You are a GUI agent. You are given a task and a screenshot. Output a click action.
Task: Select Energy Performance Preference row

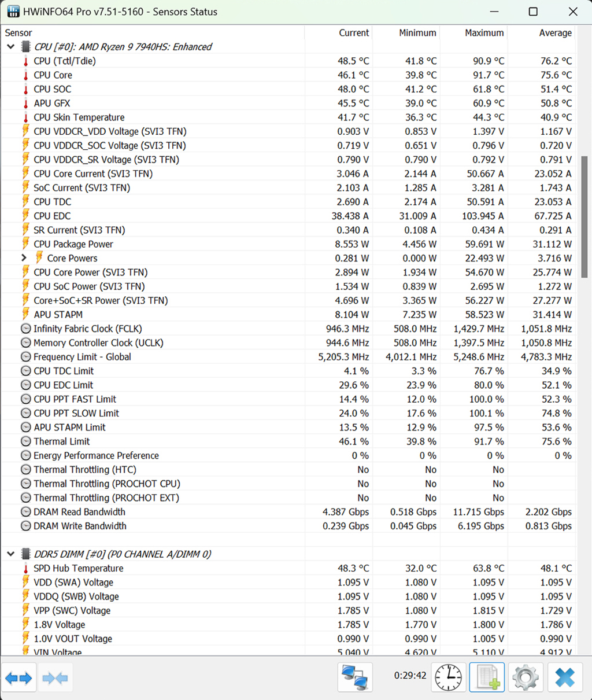288,455
